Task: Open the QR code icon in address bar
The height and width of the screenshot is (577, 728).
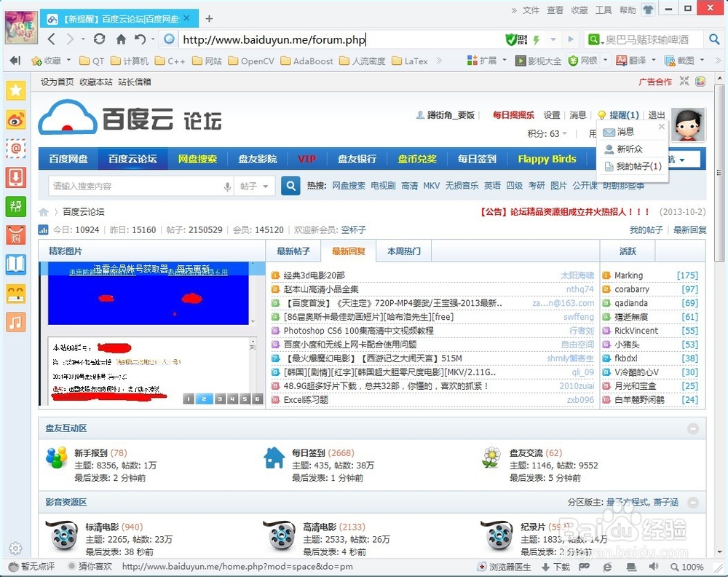Action: coord(523,40)
